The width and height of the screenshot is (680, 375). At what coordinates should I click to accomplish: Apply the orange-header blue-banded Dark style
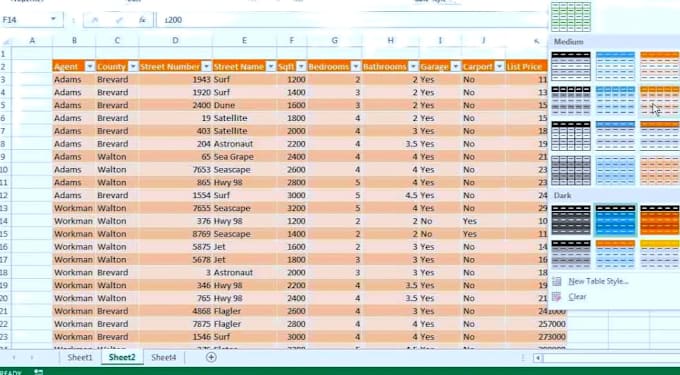point(615,254)
